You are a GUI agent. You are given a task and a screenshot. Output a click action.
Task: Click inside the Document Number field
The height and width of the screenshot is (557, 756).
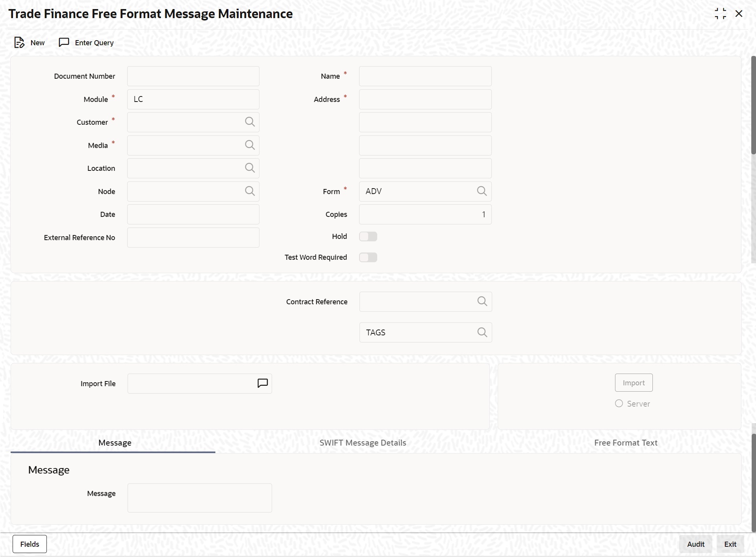(x=193, y=76)
